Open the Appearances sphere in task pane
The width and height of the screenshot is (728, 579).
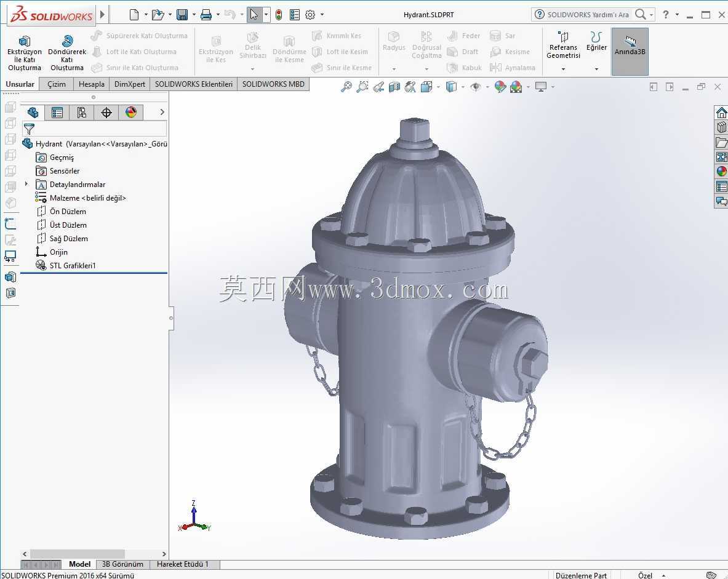point(721,171)
